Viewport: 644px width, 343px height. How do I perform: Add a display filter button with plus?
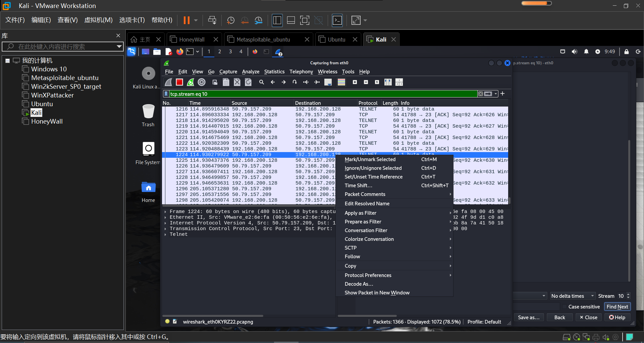(502, 94)
